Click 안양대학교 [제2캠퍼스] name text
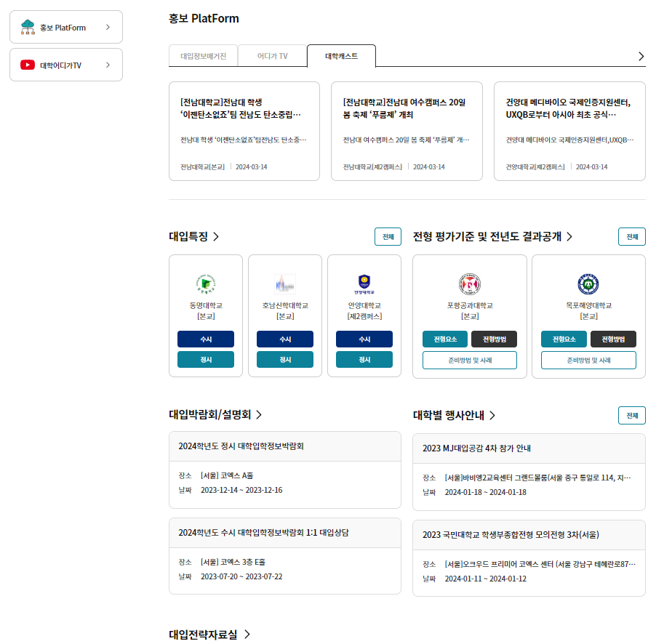This screenshot has height=644, width=648. pos(364,310)
